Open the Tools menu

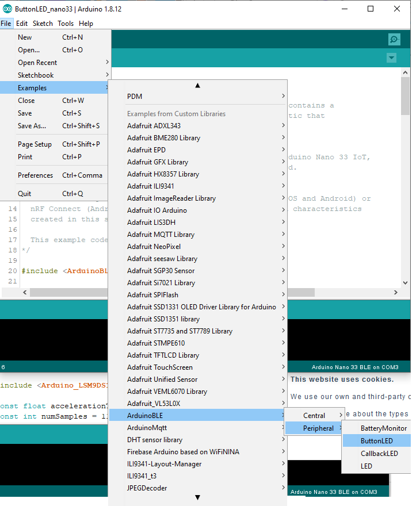click(x=66, y=24)
